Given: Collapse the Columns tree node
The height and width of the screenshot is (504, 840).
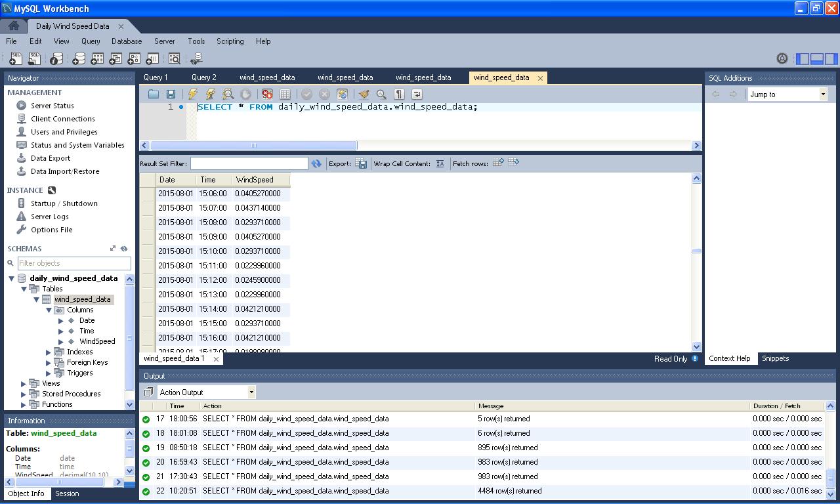Looking at the screenshot, I should click(x=49, y=310).
